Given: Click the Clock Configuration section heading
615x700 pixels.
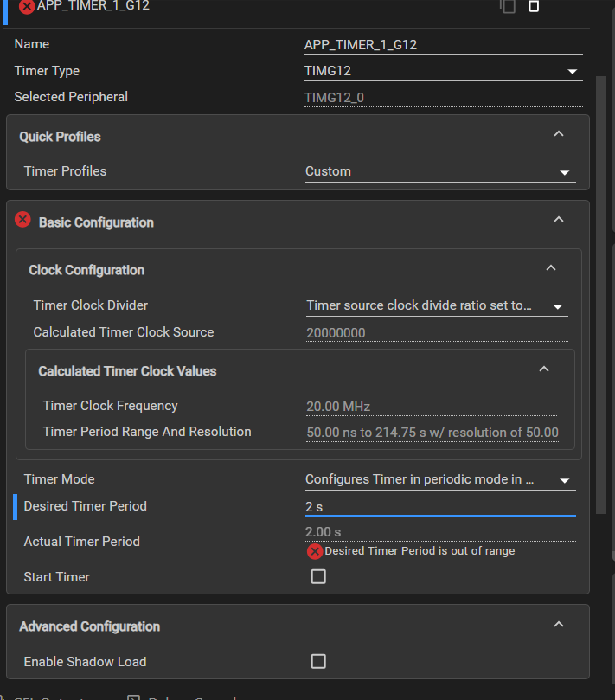Looking at the screenshot, I should 86,270.
